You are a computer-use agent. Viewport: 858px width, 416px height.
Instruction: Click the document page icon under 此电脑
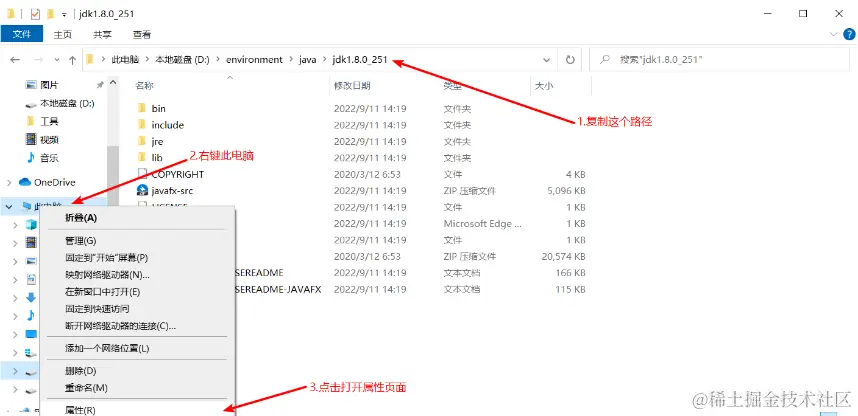pyautogui.click(x=31, y=279)
